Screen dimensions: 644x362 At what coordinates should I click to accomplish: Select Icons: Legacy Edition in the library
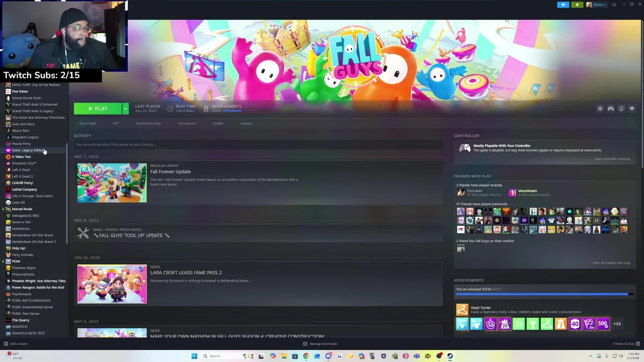coord(28,150)
